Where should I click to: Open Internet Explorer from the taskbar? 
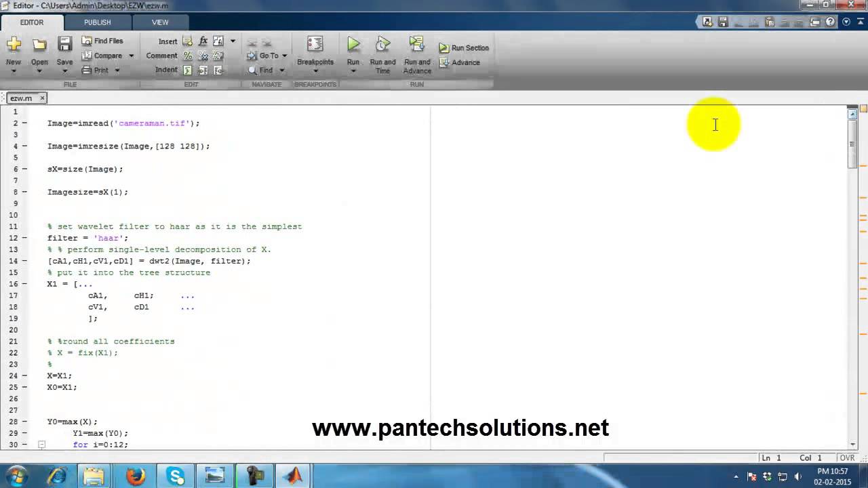(x=56, y=476)
